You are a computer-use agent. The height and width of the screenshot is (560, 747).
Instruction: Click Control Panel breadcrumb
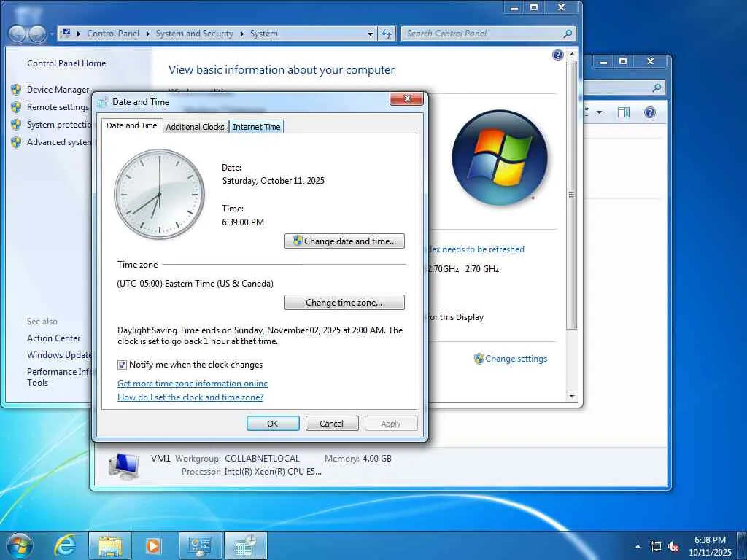pyautogui.click(x=113, y=34)
